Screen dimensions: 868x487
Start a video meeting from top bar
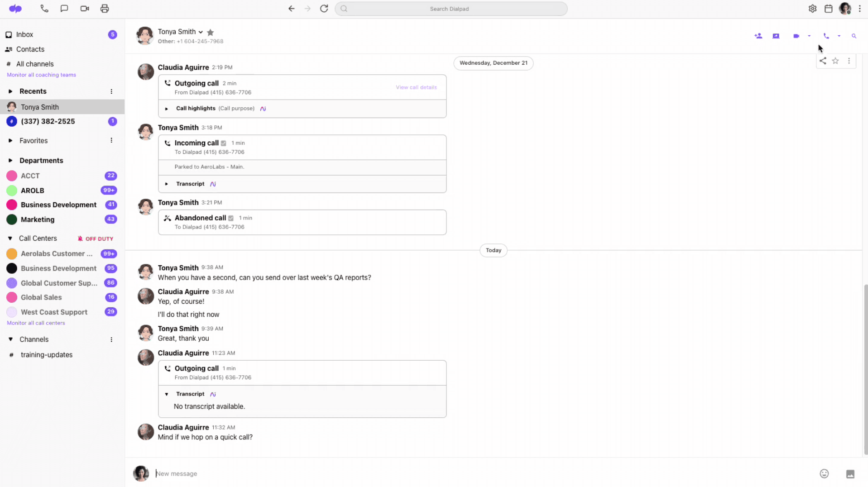85,9
